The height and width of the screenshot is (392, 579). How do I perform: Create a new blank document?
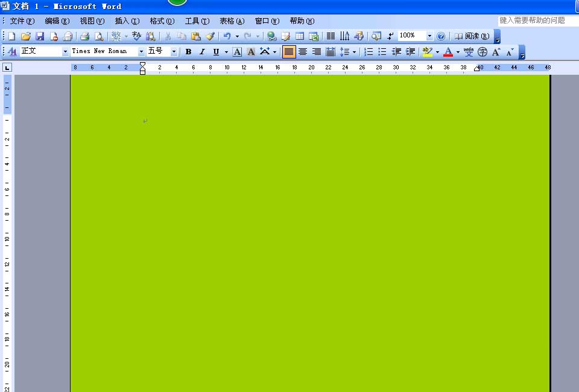click(x=12, y=36)
